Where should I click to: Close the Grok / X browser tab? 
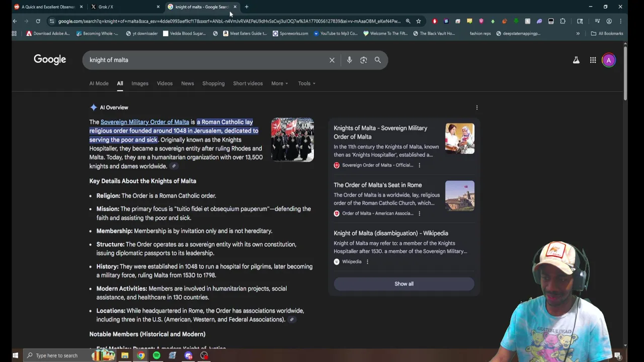click(158, 7)
